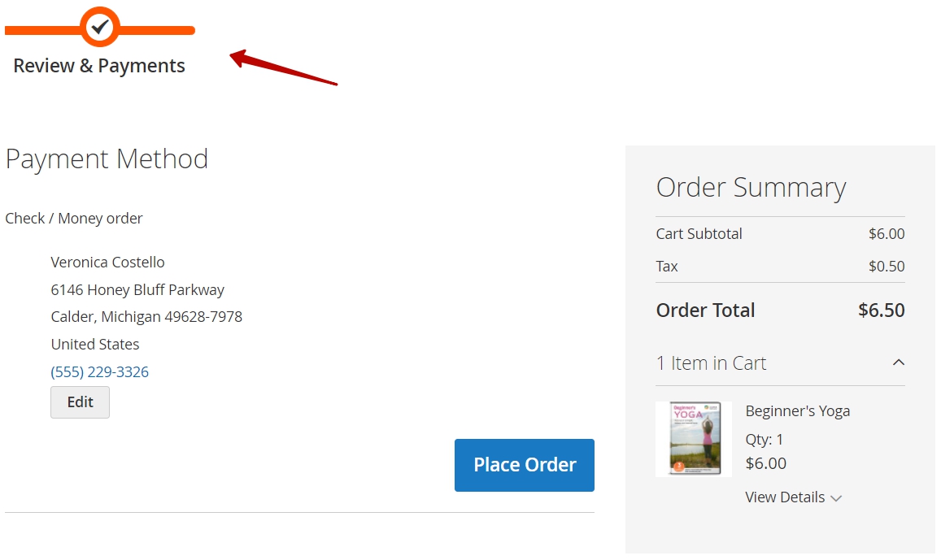Screen dimensions: 941x560
Task: Collapse the 1 Item in Cart section
Action: pyautogui.click(x=780, y=362)
